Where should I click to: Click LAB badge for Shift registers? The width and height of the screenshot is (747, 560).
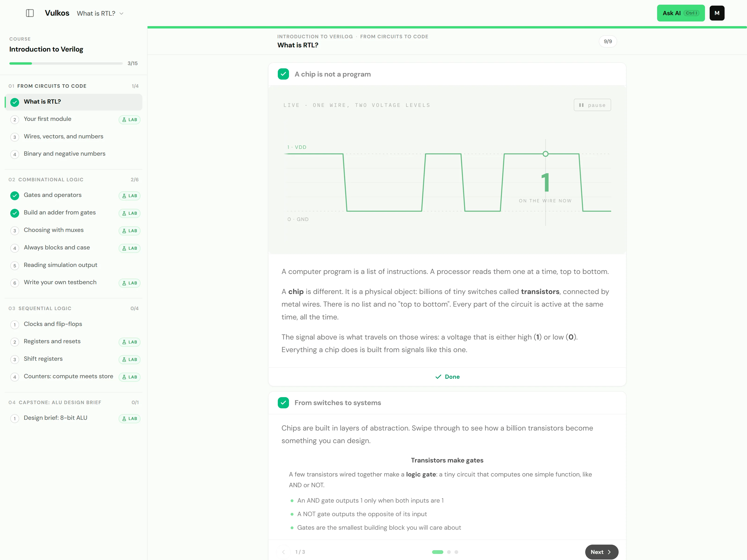point(129,360)
